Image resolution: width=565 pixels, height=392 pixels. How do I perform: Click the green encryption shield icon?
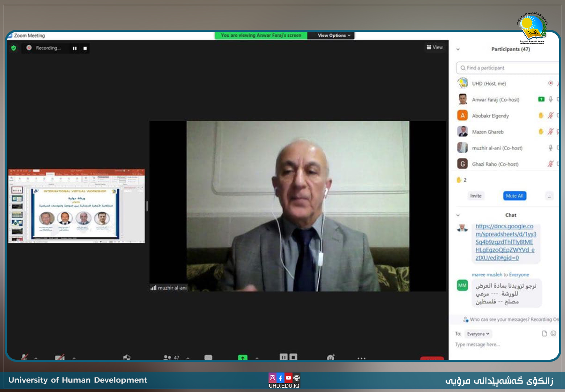[x=14, y=48]
